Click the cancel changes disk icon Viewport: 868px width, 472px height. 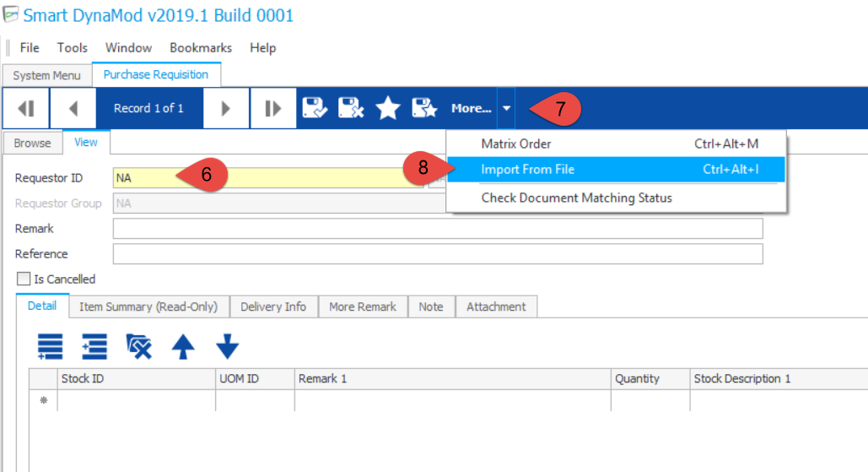tap(351, 108)
